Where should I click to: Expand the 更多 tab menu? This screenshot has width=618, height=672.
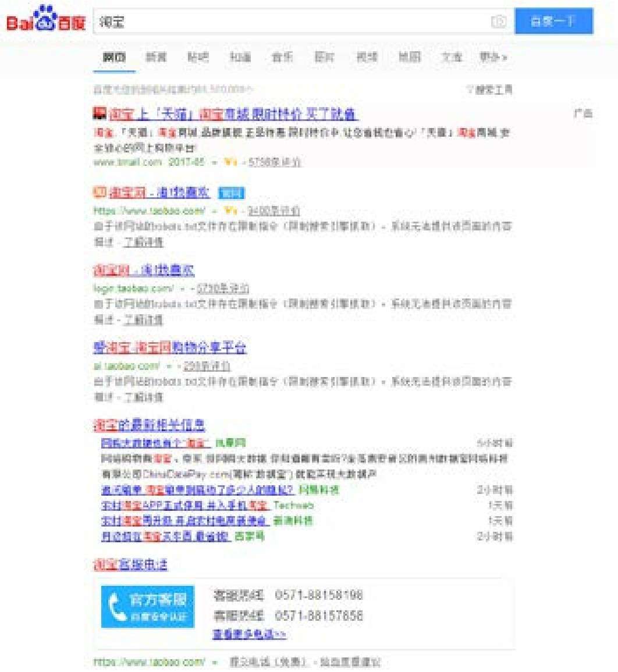coord(493,57)
